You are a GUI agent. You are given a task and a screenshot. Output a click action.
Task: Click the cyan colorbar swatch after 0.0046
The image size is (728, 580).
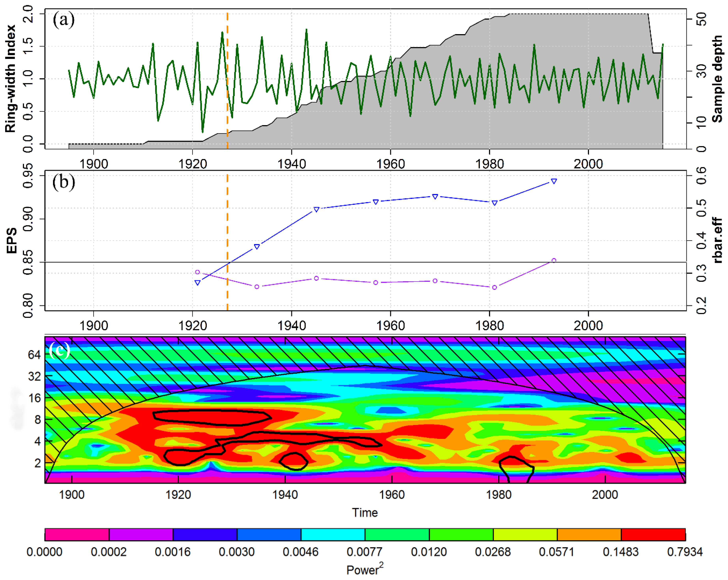(x=333, y=535)
